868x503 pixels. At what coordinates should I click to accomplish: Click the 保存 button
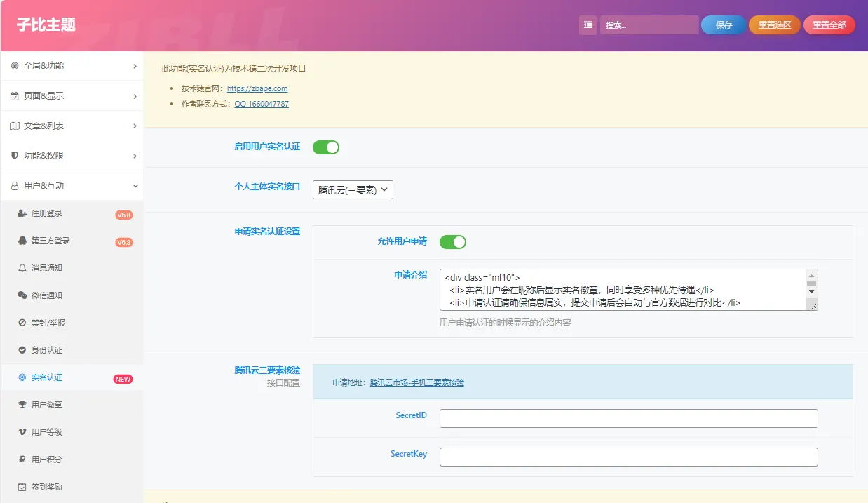click(724, 25)
